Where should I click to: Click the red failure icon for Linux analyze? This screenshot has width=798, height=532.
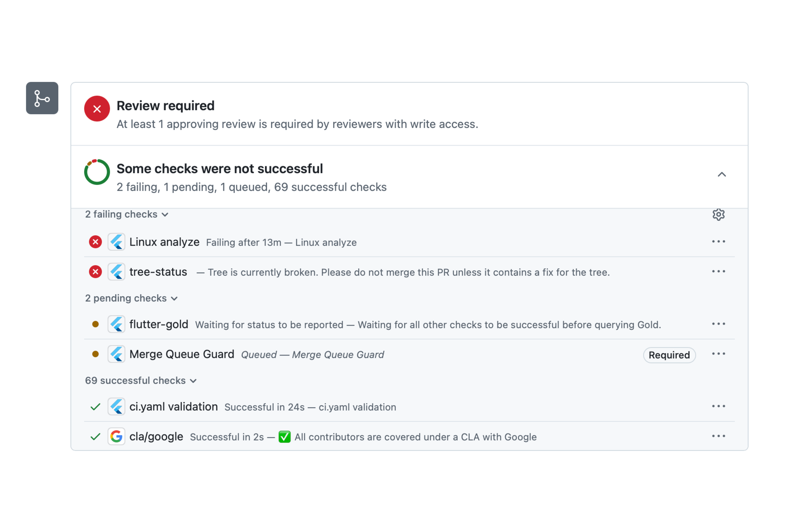coord(95,242)
